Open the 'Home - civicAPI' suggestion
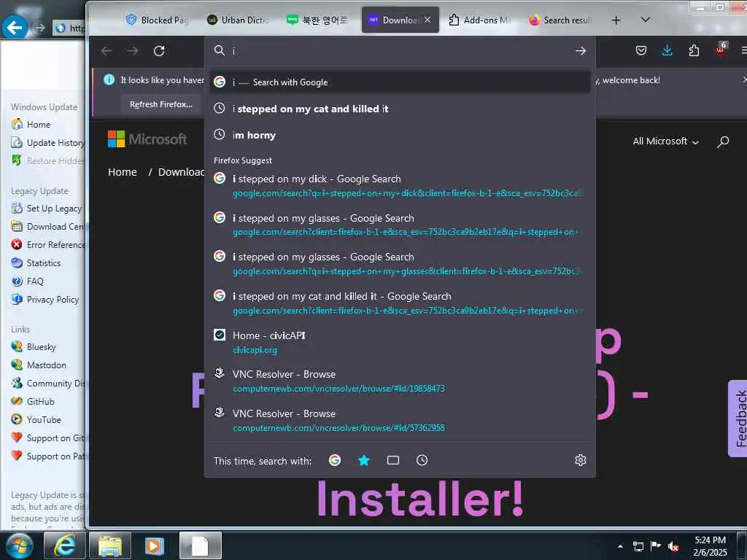 point(400,342)
